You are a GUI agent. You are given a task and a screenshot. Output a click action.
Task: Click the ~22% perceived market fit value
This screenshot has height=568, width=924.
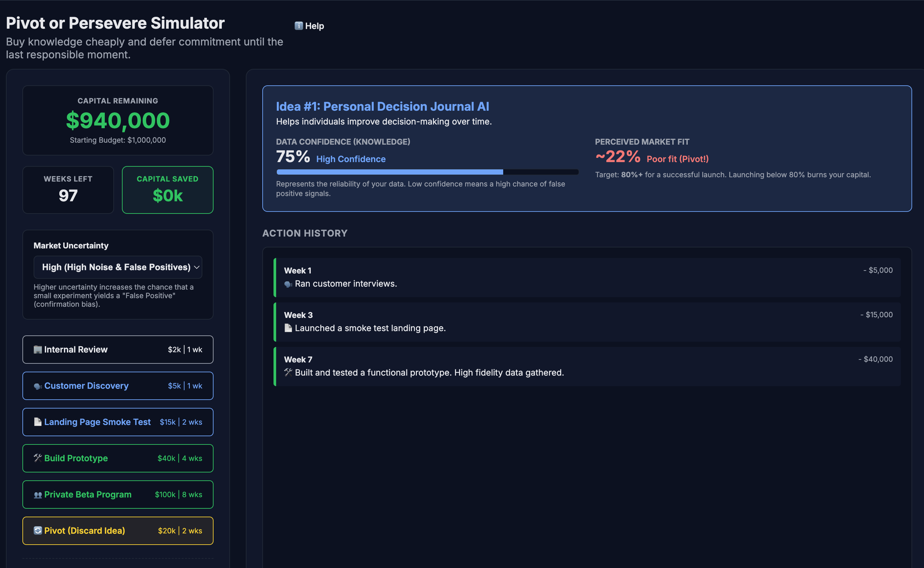pos(618,156)
